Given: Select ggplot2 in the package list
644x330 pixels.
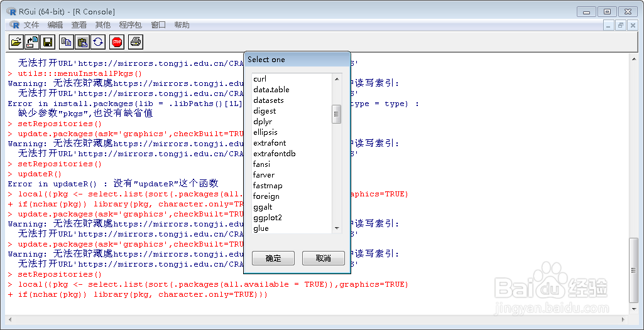Looking at the screenshot, I should point(292,217).
